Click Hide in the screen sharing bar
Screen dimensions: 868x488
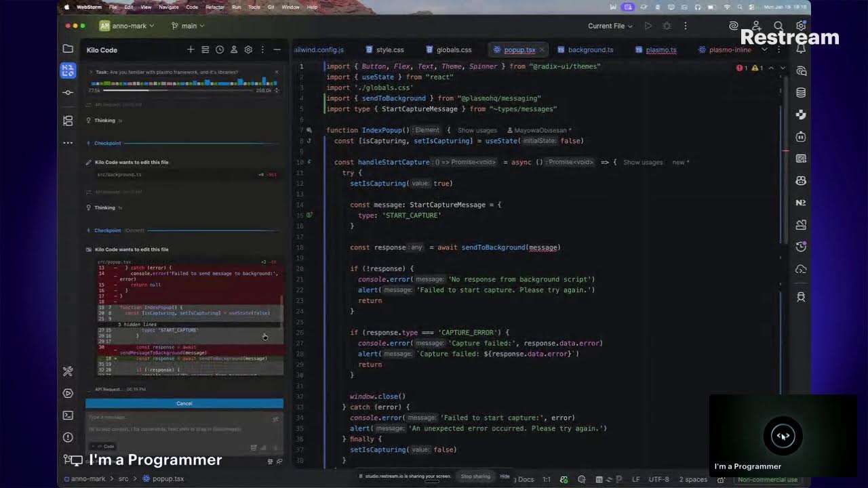coord(505,476)
